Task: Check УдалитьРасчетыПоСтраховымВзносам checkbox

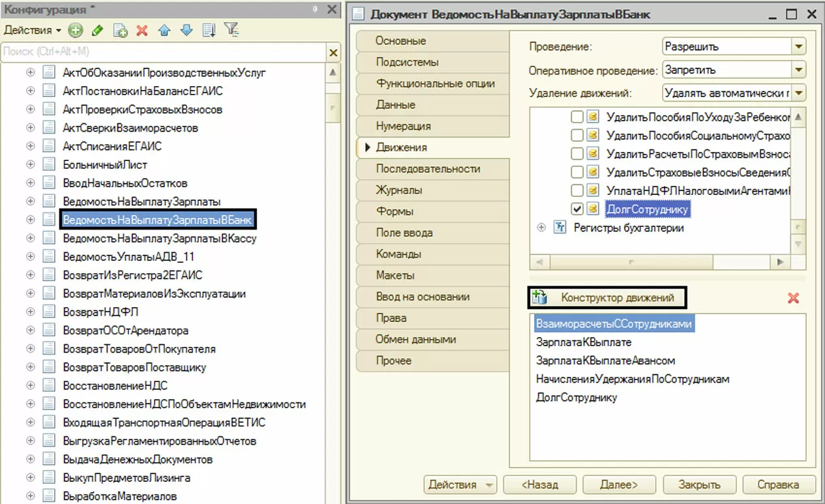Action: tap(577, 154)
